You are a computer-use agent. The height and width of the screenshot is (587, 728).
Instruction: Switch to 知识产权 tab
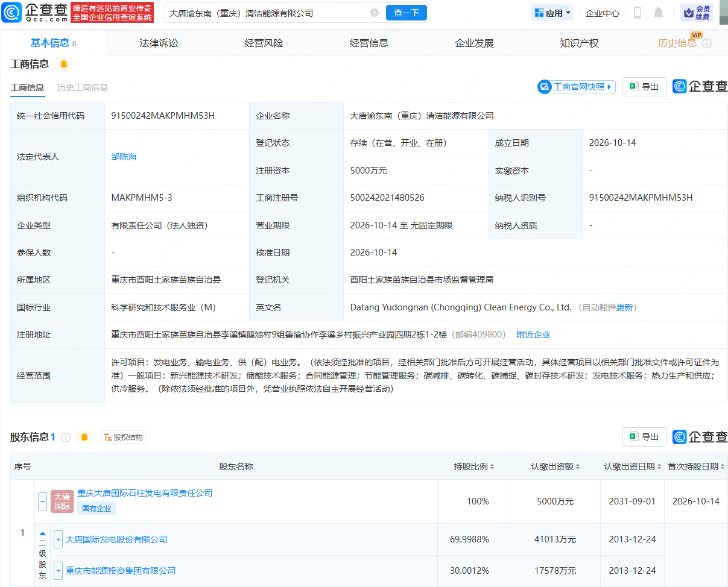(579, 43)
